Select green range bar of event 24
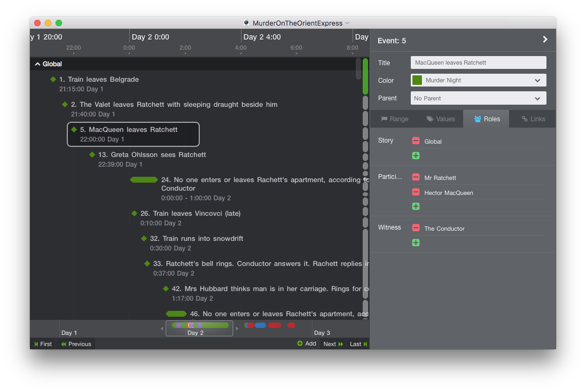The height and width of the screenshot is (392, 586). (144, 180)
